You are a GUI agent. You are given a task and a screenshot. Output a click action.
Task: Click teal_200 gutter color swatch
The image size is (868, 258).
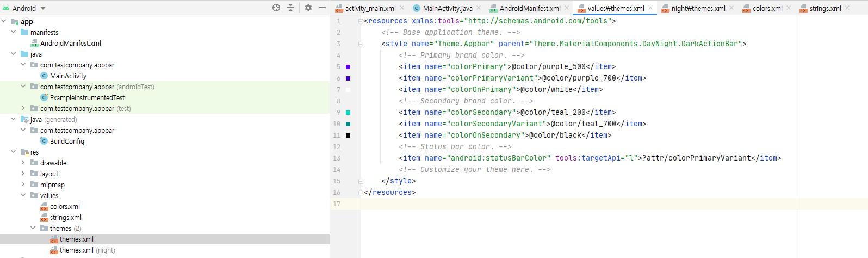point(348,113)
